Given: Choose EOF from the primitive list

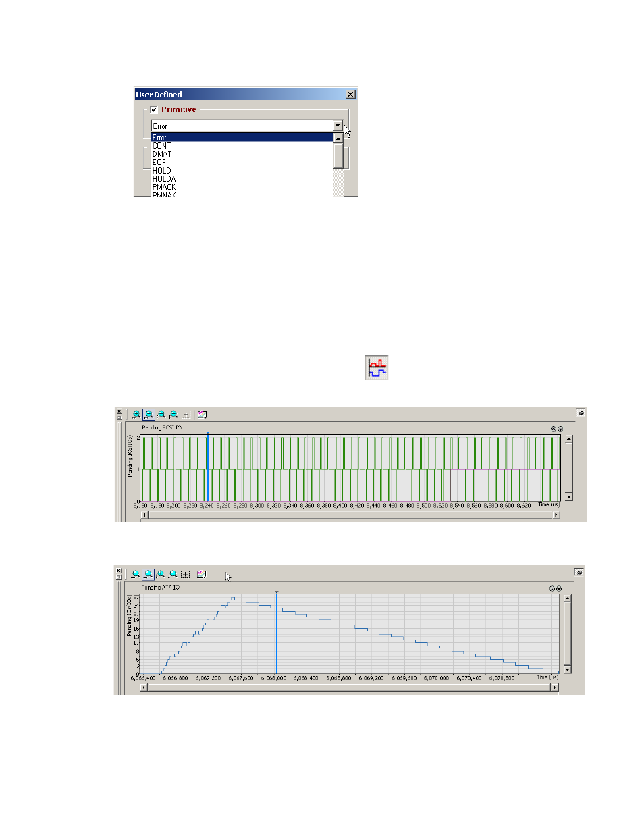Looking at the screenshot, I should [159, 162].
